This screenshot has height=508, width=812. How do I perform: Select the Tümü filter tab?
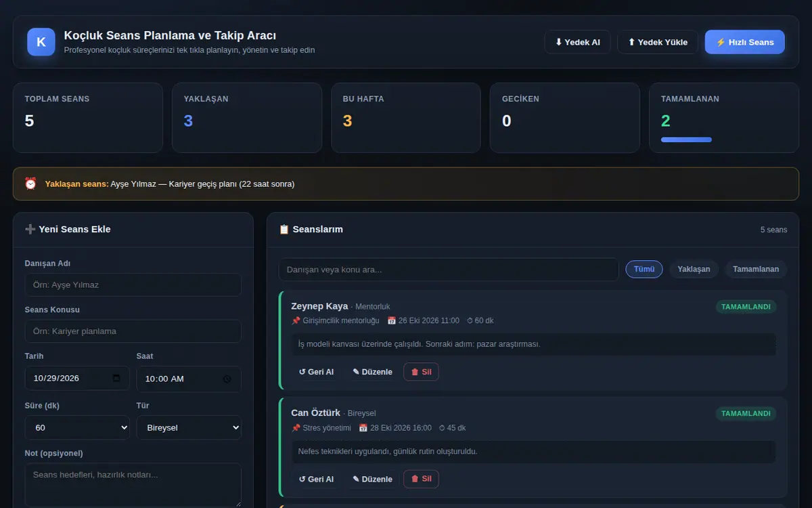[x=644, y=269]
